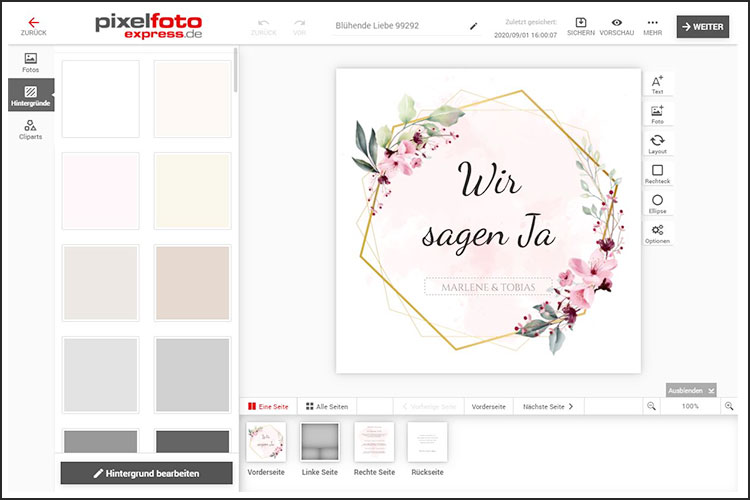Open the Layout tool
Viewport: 750px width, 500px height.
657,144
